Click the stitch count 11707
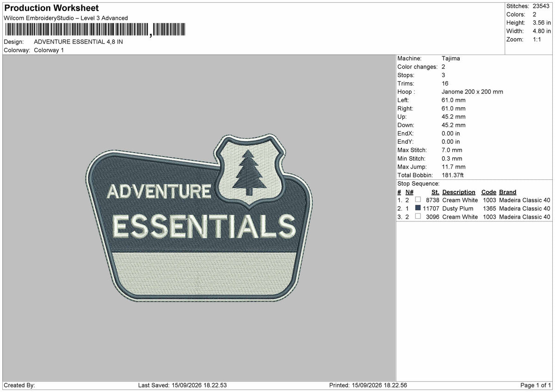Viewport: 555px width, 392px height. (431, 208)
